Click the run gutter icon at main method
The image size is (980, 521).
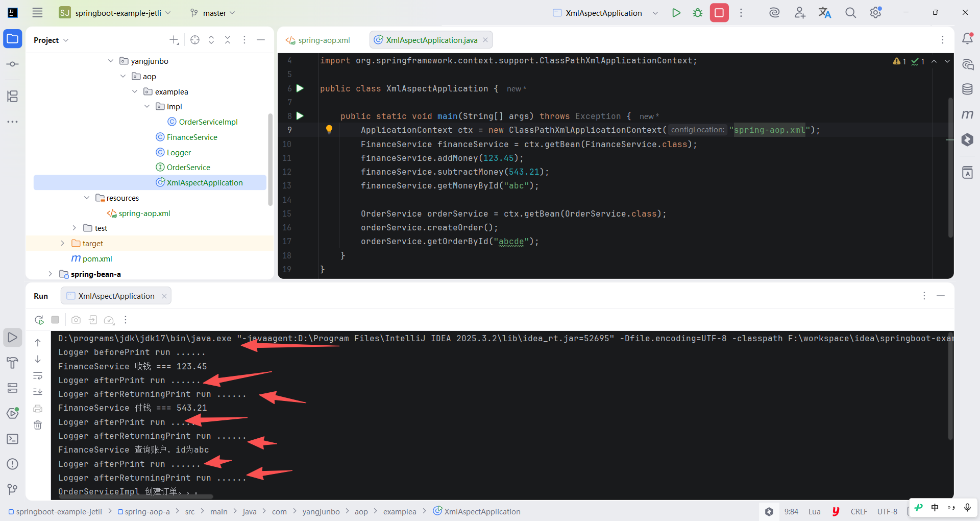300,116
